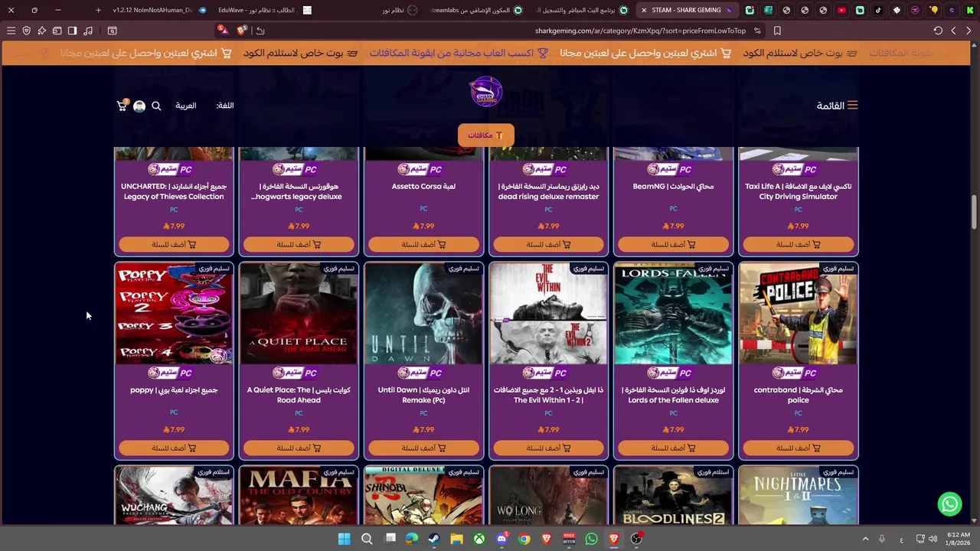Image resolution: width=980 pixels, height=551 pixels.
Task: Open Windows taskbar search
Action: pos(367,539)
